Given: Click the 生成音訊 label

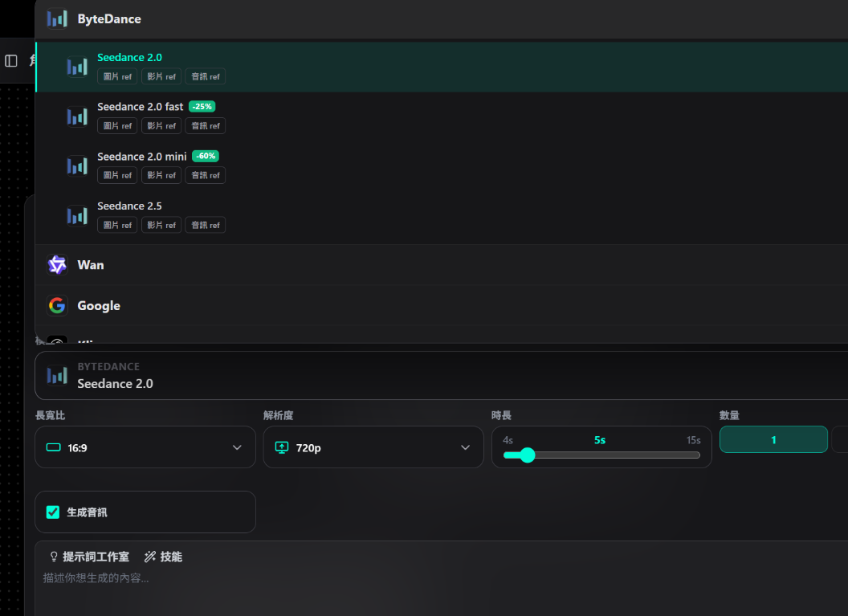Looking at the screenshot, I should (87, 512).
